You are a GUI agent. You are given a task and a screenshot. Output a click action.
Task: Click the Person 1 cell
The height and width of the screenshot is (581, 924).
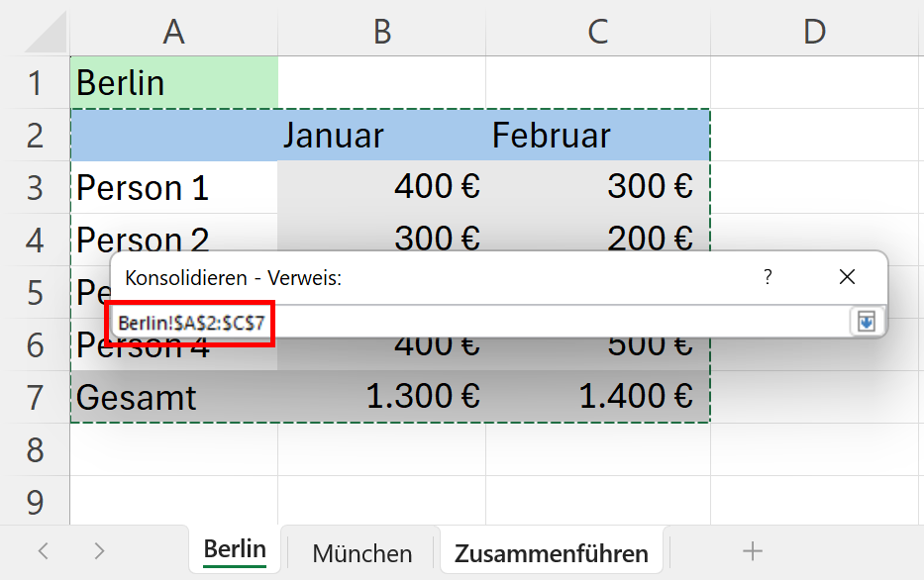(174, 187)
